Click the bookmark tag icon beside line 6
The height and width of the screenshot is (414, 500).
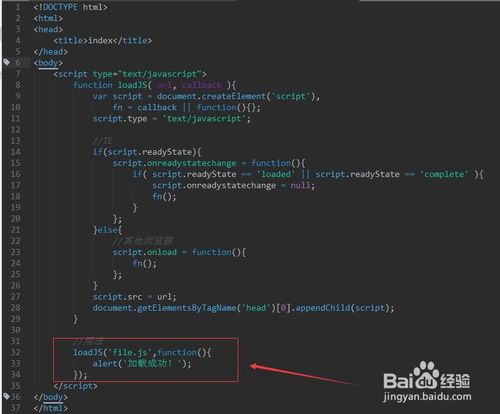[x=6, y=62]
